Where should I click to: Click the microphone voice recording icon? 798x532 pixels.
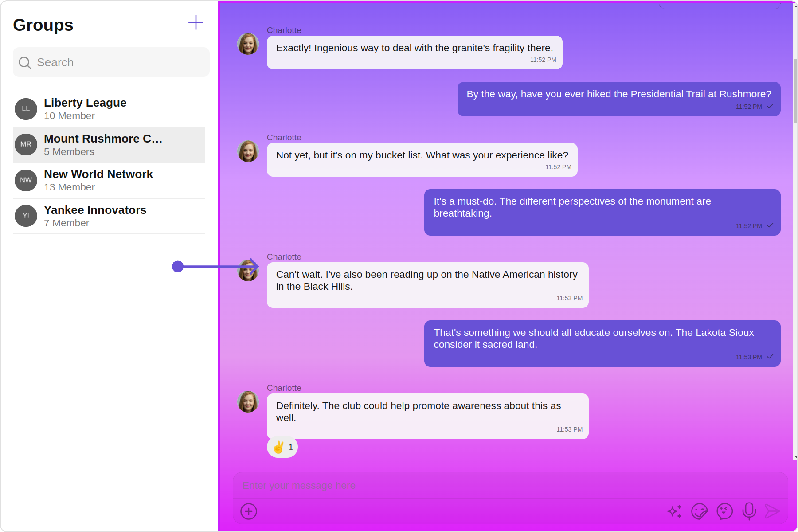click(x=749, y=511)
